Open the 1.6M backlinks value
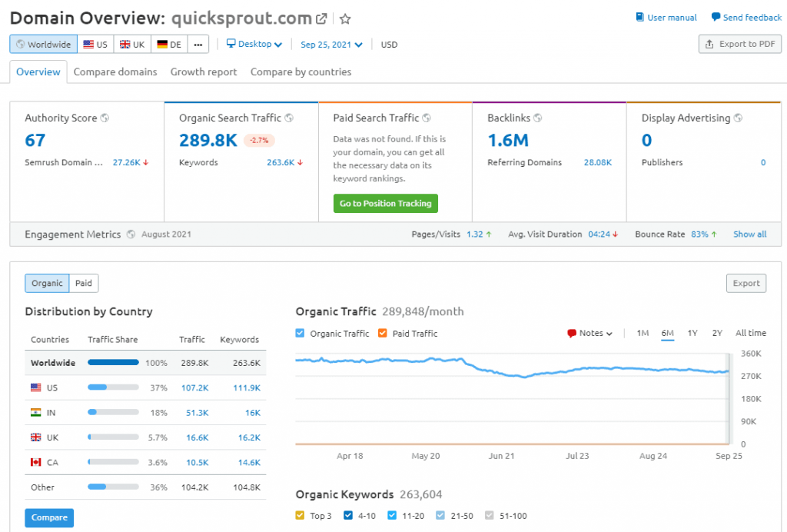Image resolution: width=787 pixels, height=532 pixels. pyautogui.click(x=508, y=141)
